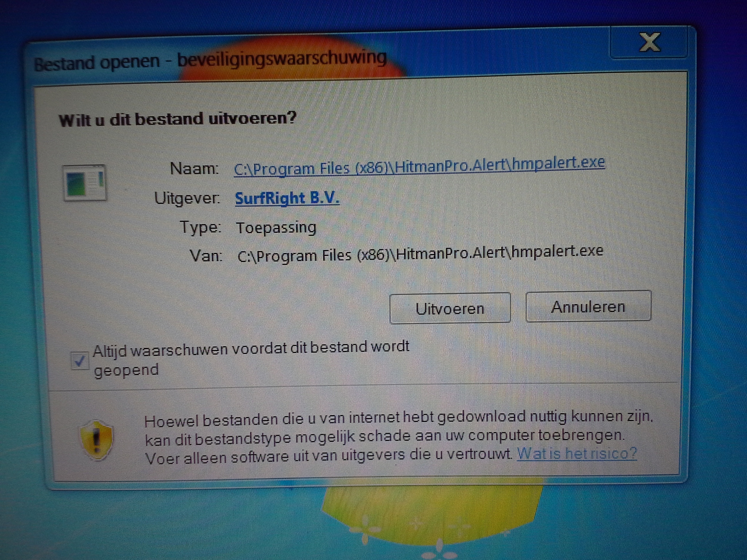Click the 'Van:' label

click(206, 256)
